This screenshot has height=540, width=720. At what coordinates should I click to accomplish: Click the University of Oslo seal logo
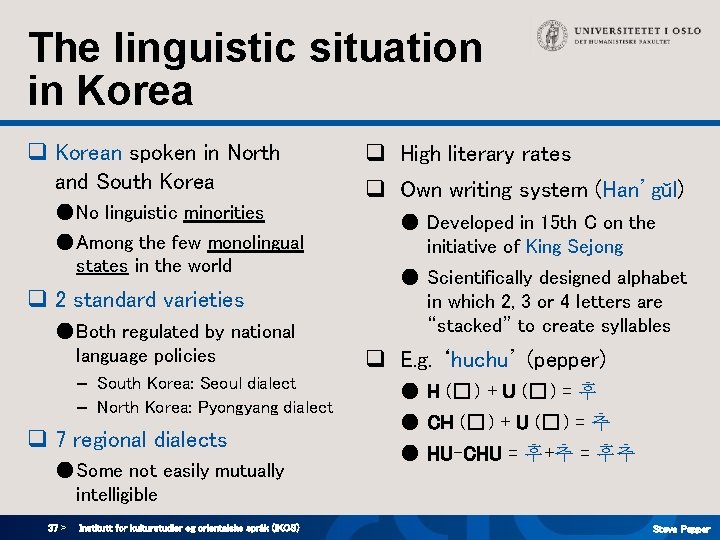pos(553,35)
